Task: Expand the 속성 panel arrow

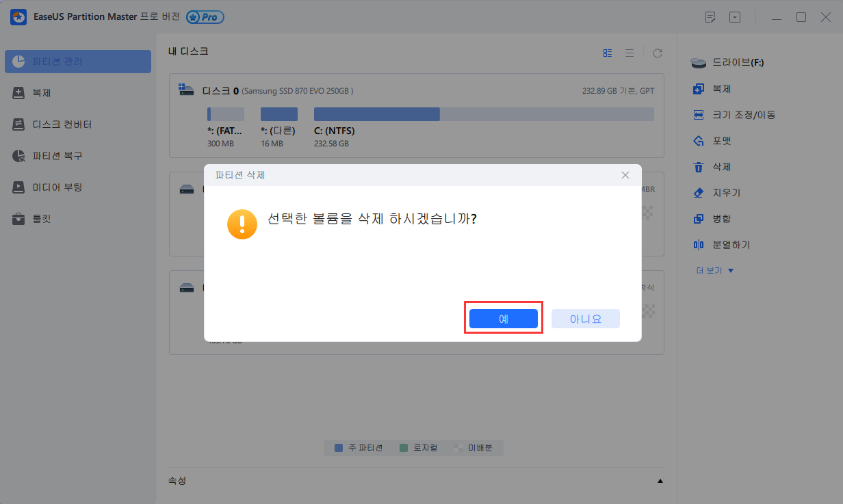Action: coord(660,481)
